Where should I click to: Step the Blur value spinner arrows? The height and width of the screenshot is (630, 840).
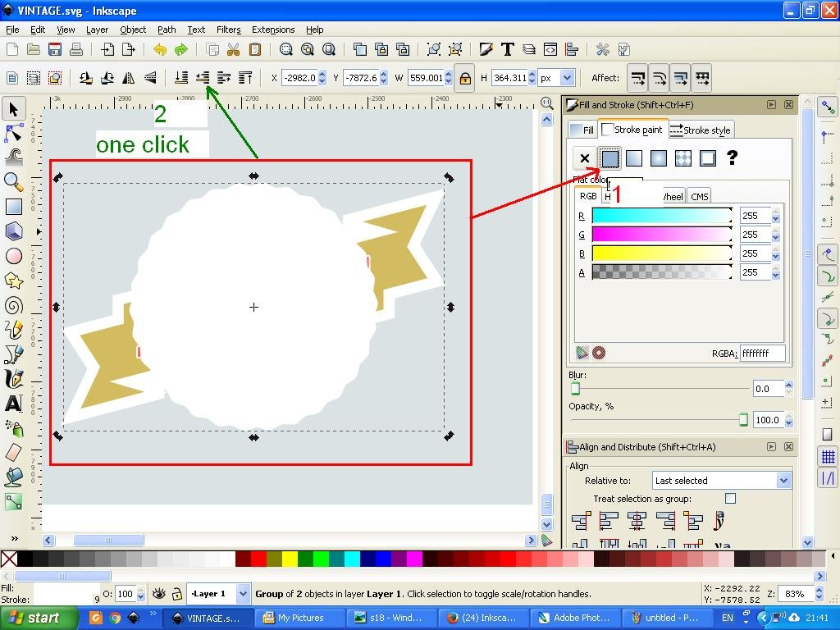point(788,388)
